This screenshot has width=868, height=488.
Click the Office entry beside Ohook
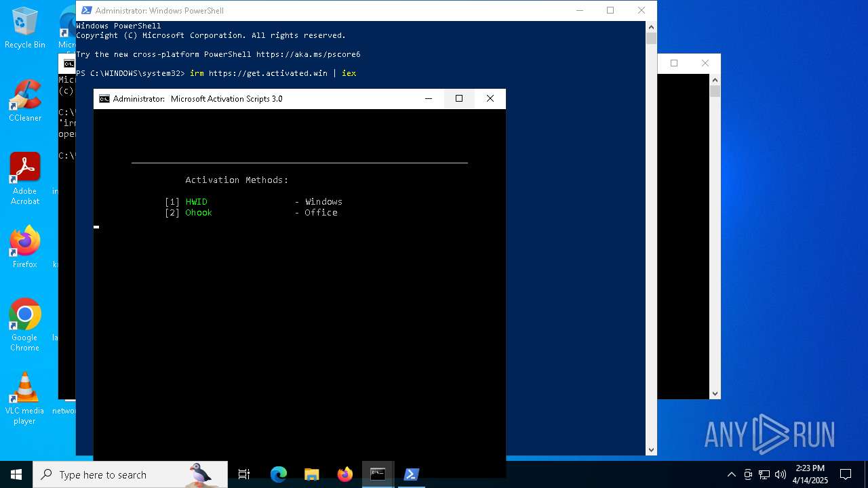[x=321, y=213]
